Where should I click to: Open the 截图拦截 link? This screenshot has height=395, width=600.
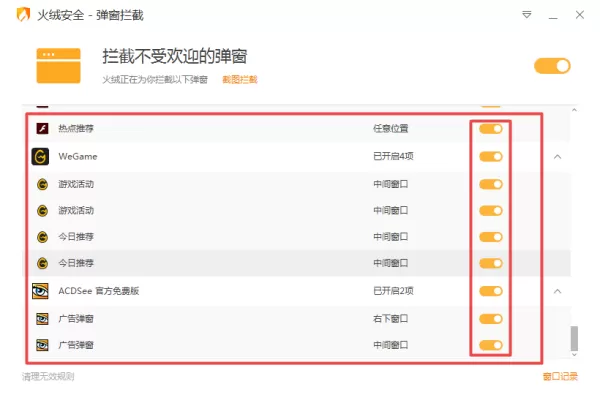[240, 79]
